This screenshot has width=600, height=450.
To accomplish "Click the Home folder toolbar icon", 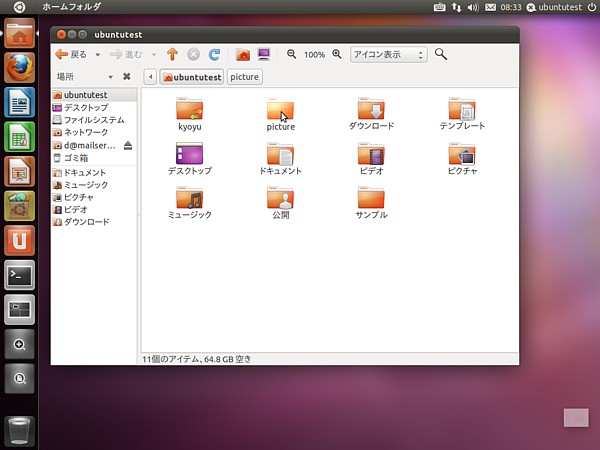I will 242,54.
